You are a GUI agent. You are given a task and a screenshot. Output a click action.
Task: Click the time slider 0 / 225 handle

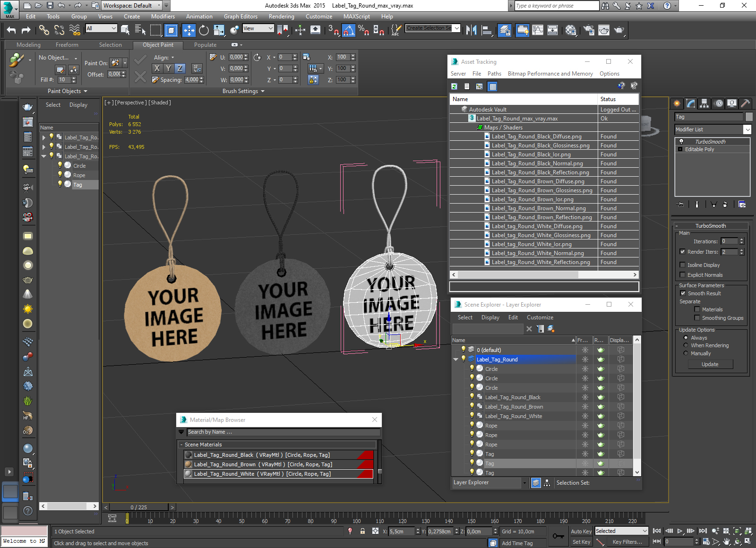coord(139,507)
